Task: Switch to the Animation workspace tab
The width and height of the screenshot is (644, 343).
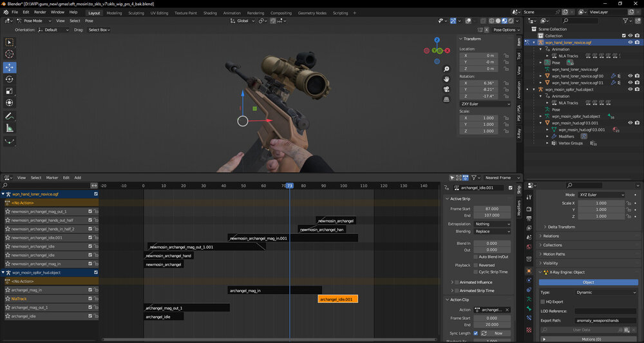Action: click(232, 13)
